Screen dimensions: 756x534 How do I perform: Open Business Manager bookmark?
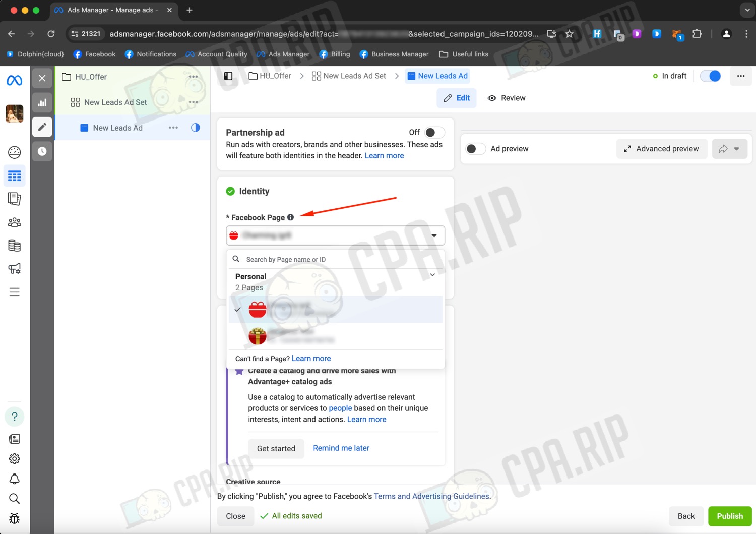394,54
